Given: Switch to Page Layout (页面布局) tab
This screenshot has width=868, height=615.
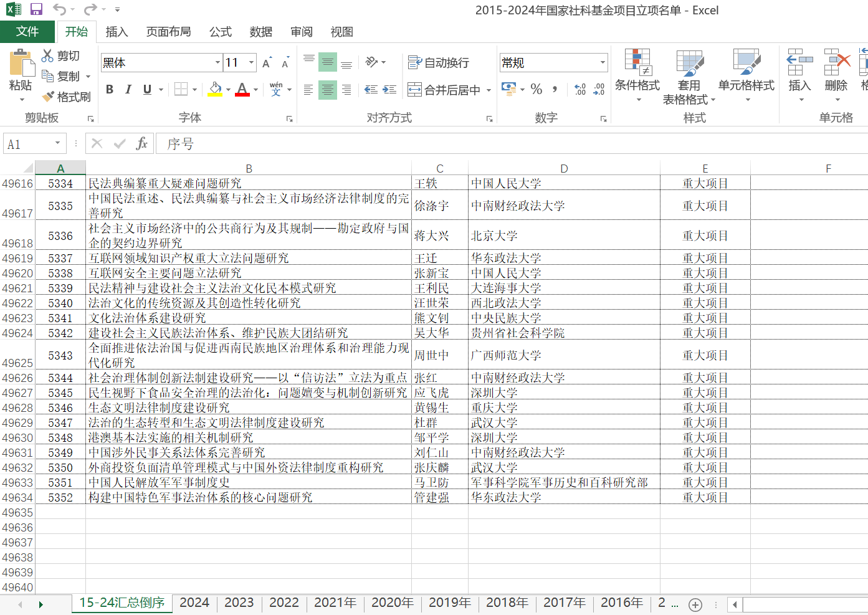Looking at the screenshot, I should [168, 32].
